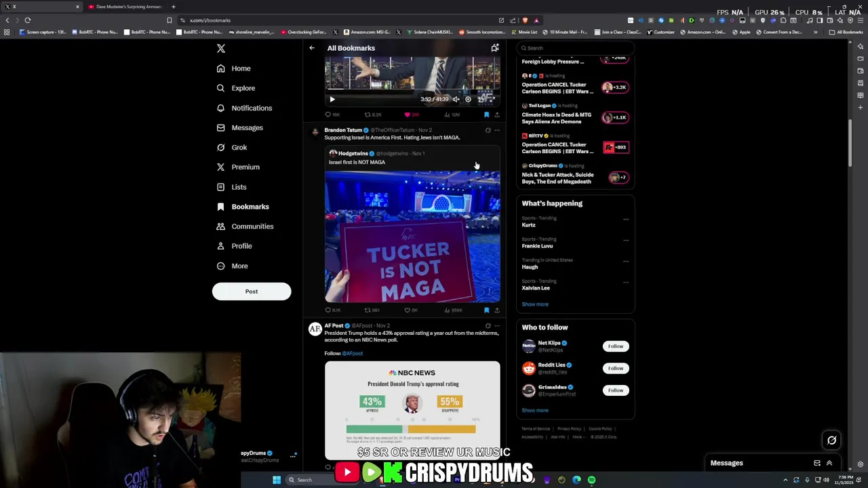Enter fullscreen on the video
This screenshot has width=868, height=488.
(x=492, y=99)
